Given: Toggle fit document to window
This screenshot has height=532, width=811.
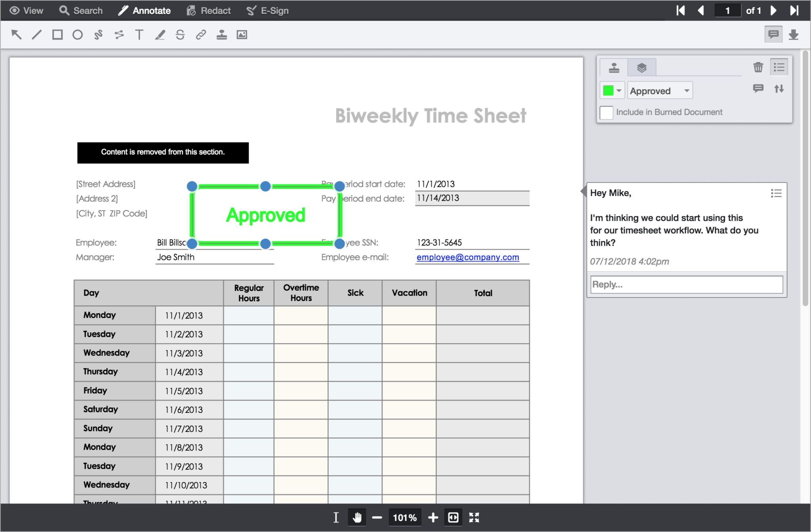Looking at the screenshot, I should point(474,517).
